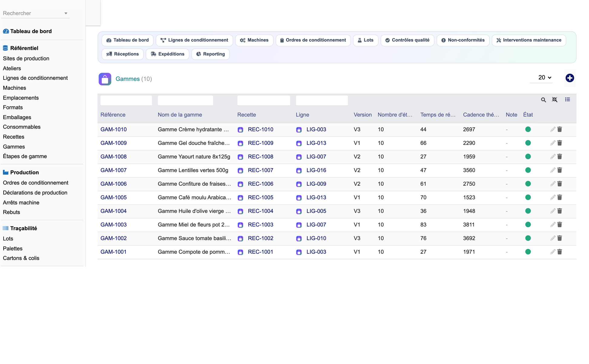Open Sites de production in sidebar
Viewport: 589px width, 364px height.
(26, 58)
